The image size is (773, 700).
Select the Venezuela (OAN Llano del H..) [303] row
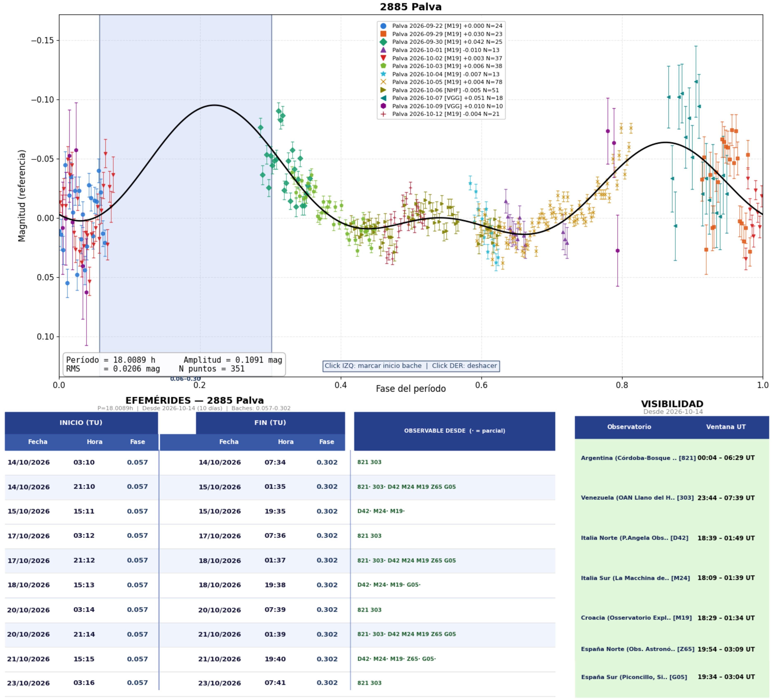[x=637, y=498]
